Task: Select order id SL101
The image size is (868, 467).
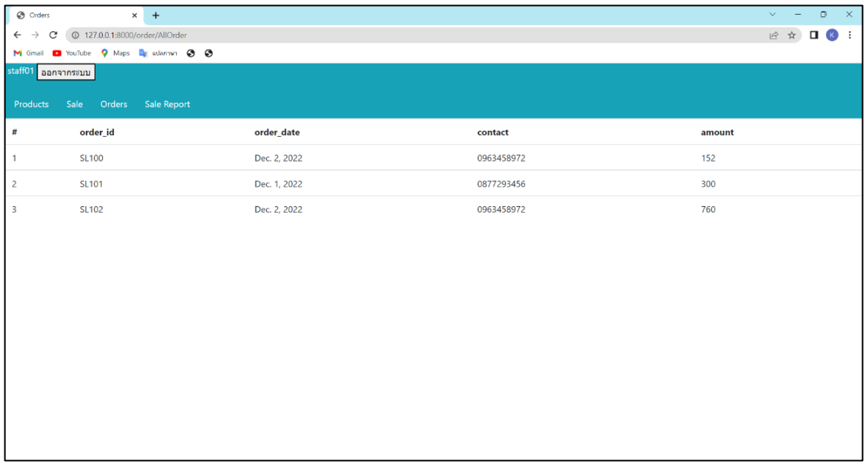Action: [x=92, y=184]
